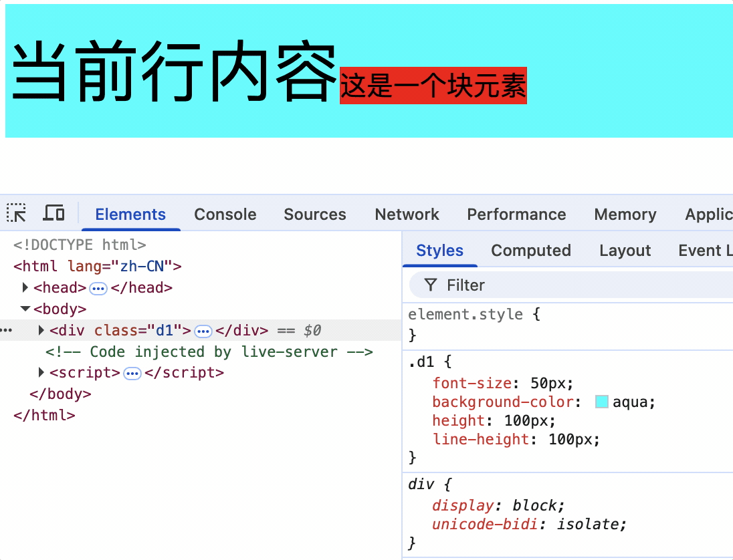Click the large text 当前行内容 on page
The width and height of the screenshot is (733, 560).
[x=174, y=71]
